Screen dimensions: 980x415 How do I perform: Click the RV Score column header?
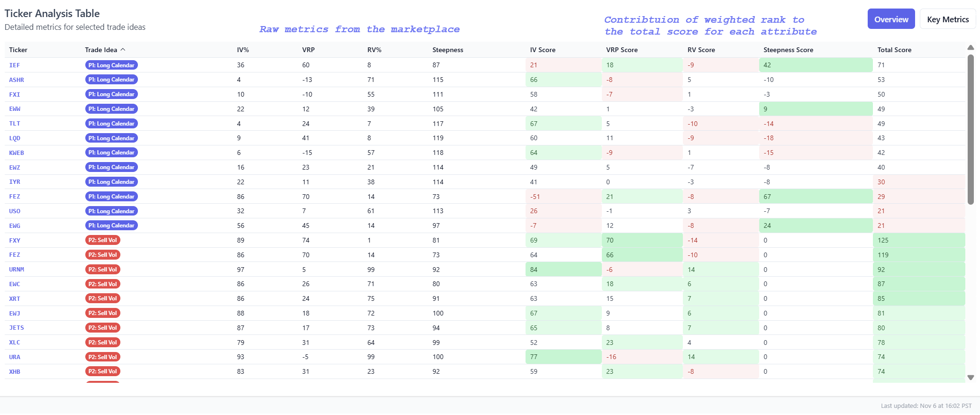point(701,50)
